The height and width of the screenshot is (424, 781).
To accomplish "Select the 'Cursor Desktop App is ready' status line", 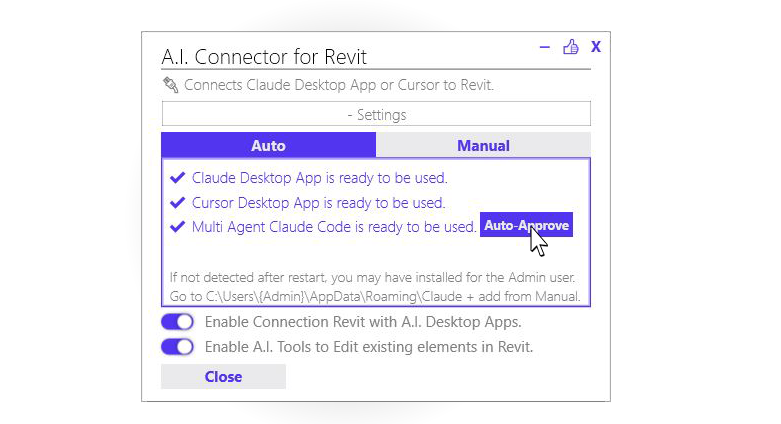I will (x=318, y=203).
